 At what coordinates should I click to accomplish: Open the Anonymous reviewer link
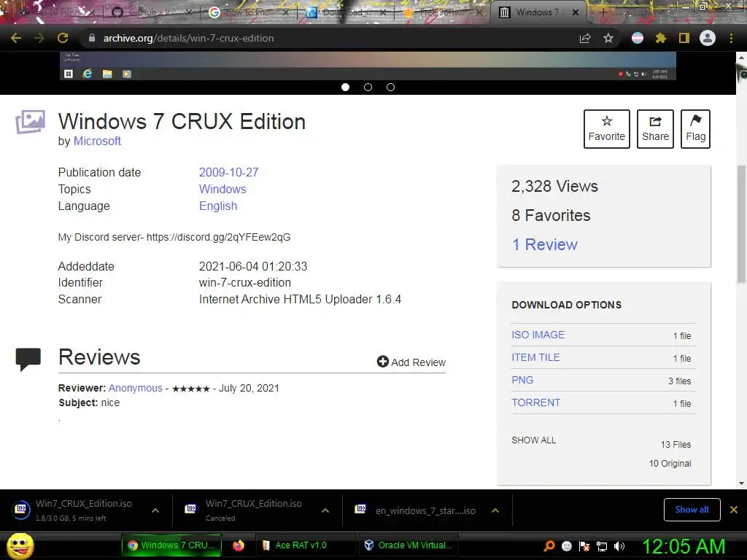(135, 388)
